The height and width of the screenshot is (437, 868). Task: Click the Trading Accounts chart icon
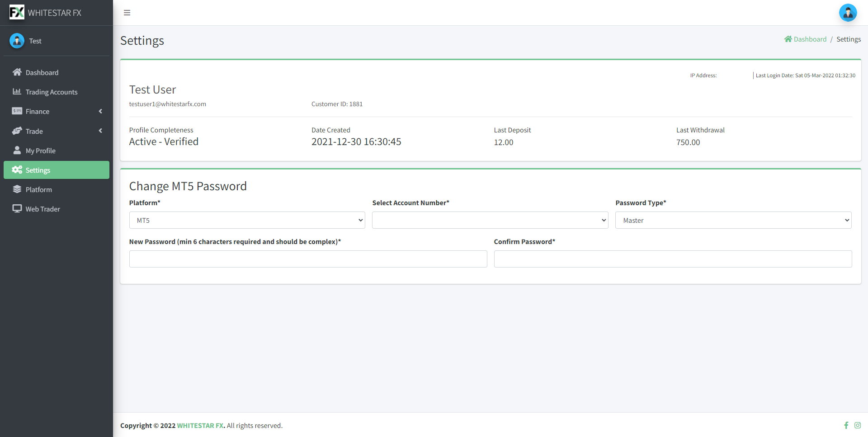click(17, 91)
